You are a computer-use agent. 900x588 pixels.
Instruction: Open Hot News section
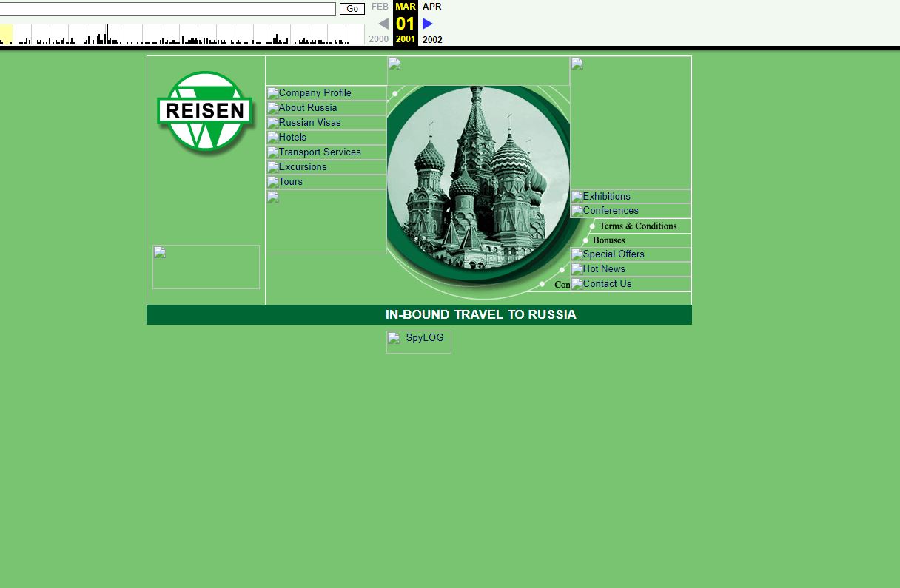pos(604,269)
